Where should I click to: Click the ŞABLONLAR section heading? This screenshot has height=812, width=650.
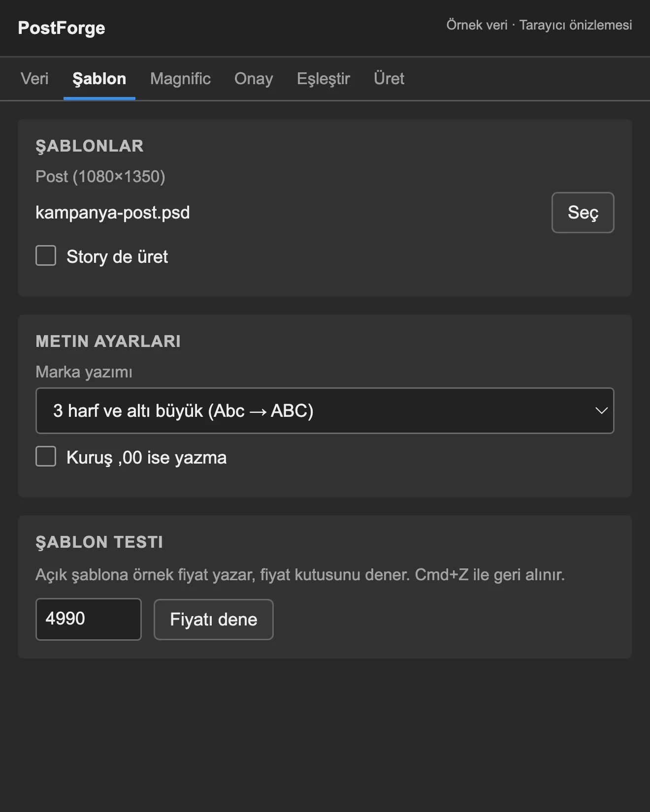[x=90, y=146]
